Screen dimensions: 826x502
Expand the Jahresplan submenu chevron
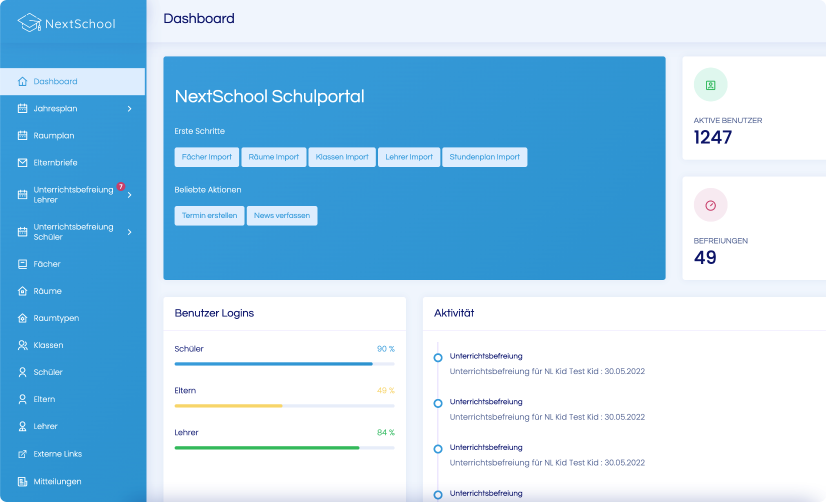(129, 108)
